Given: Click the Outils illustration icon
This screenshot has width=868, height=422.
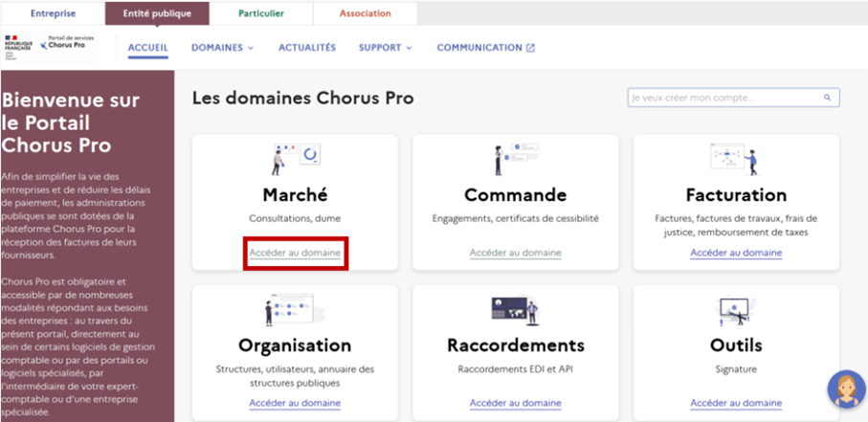Looking at the screenshot, I should [736, 310].
